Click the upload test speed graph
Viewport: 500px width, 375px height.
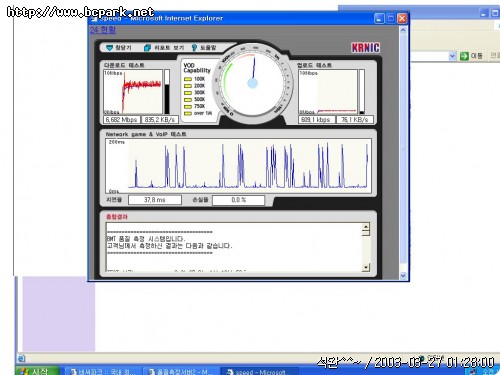328,92
